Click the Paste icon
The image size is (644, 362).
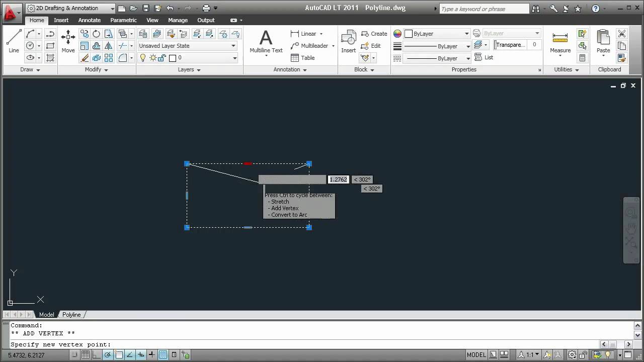(603, 41)
